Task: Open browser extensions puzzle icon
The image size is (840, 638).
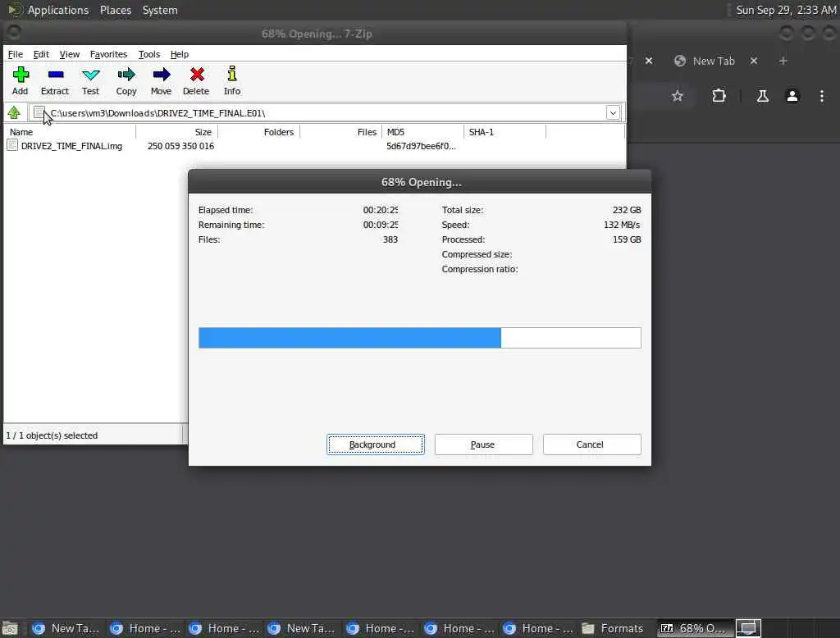Action: (x=719, y=96)
